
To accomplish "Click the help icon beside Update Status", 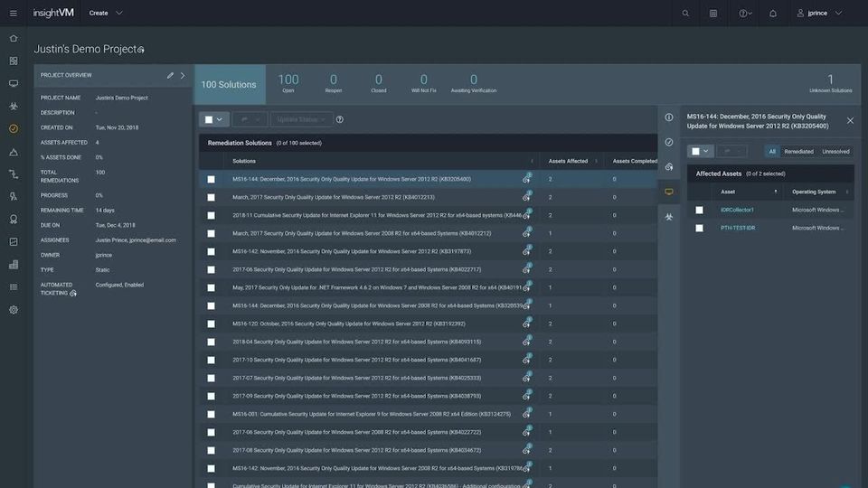I will (x=340, y=119).
